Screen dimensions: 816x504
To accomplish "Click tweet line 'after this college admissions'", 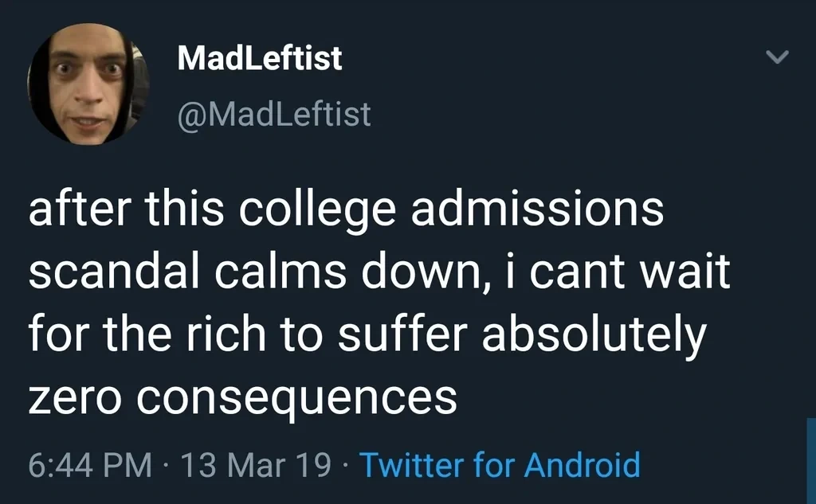I will 346,213.
